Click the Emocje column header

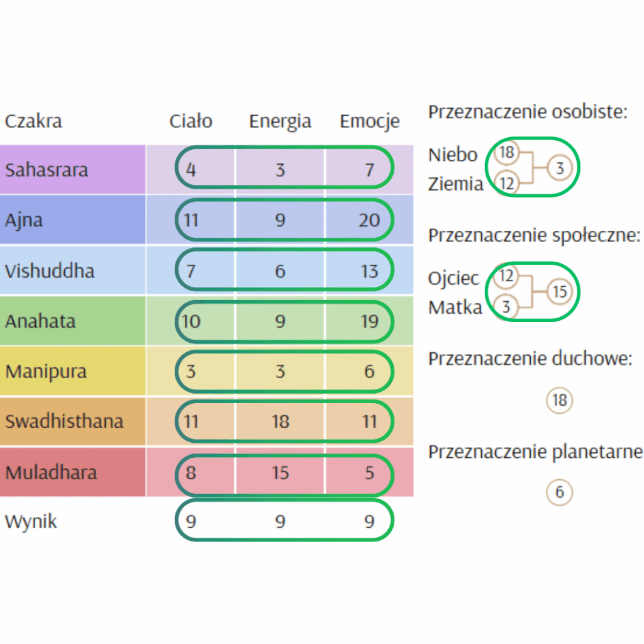370,121
